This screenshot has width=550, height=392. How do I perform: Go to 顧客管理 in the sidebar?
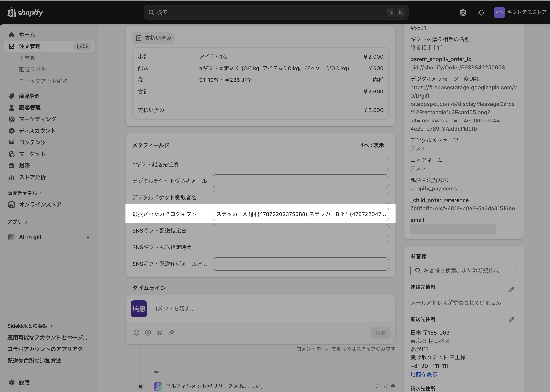coord(30,108)
